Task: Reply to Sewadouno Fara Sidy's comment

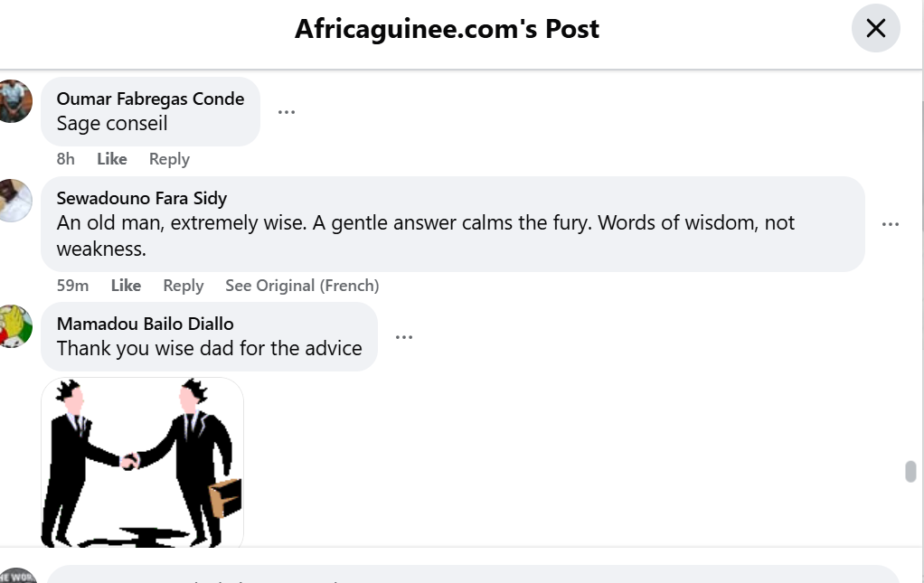Action: click(x=183, y=286)
